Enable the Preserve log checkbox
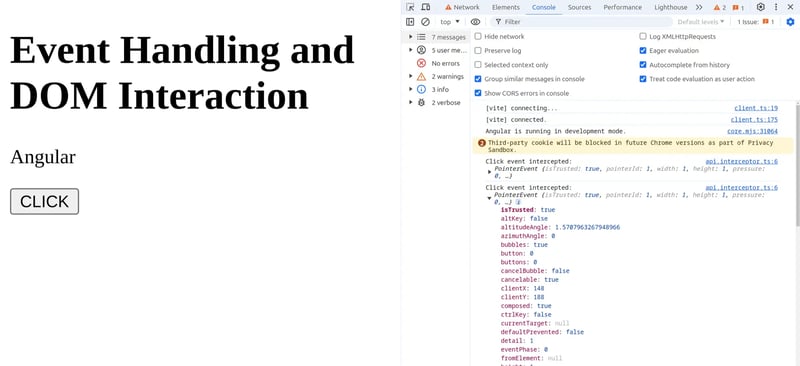Viewport: 800px width, 366px height. pos(478,51)
